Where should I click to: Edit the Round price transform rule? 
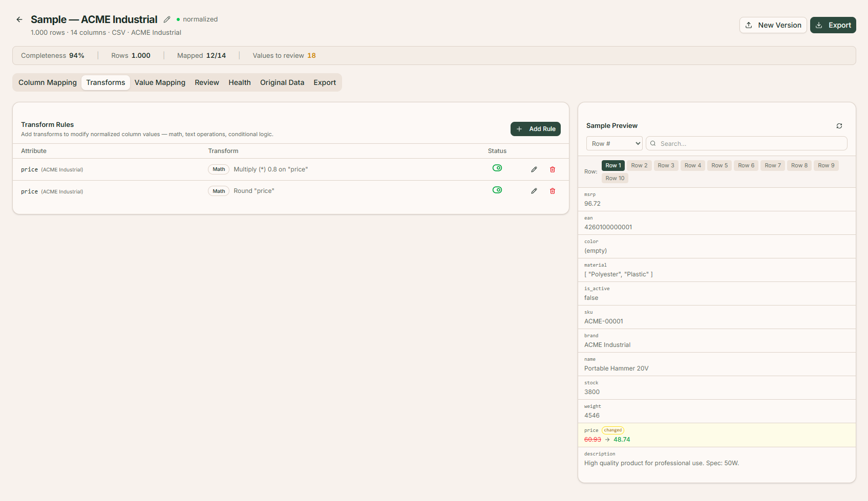point(534,191)
